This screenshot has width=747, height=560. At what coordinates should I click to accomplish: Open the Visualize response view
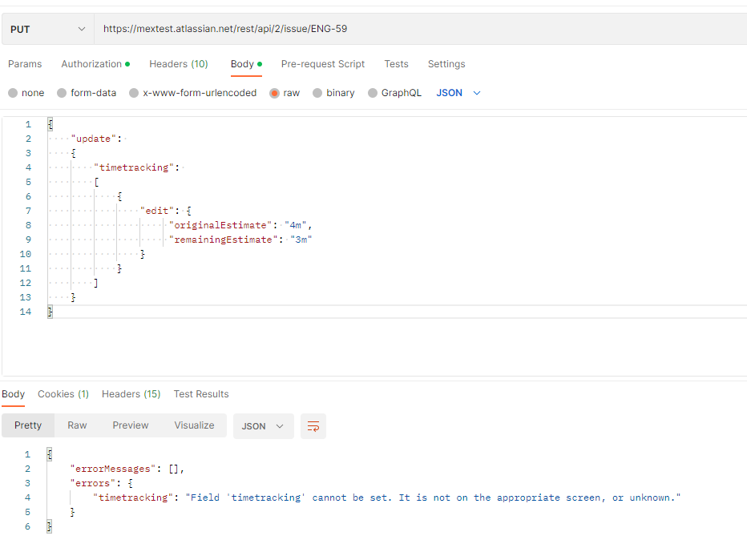194,425
